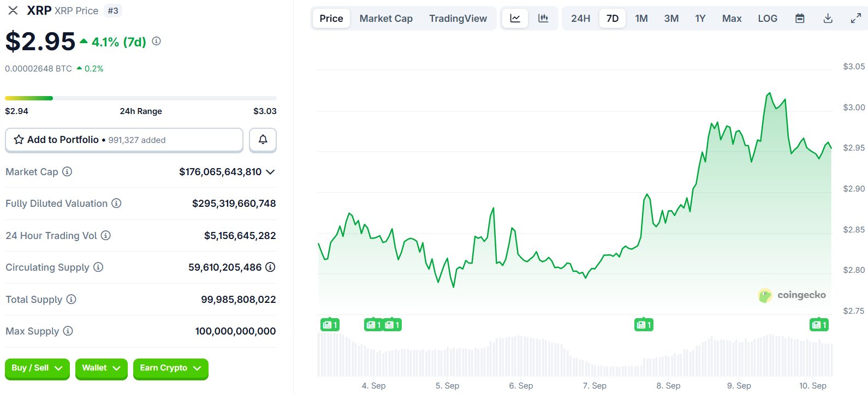Expand chart to fullscreen
The width and height of the screenshot is (868, 394).
coord(855,19)
